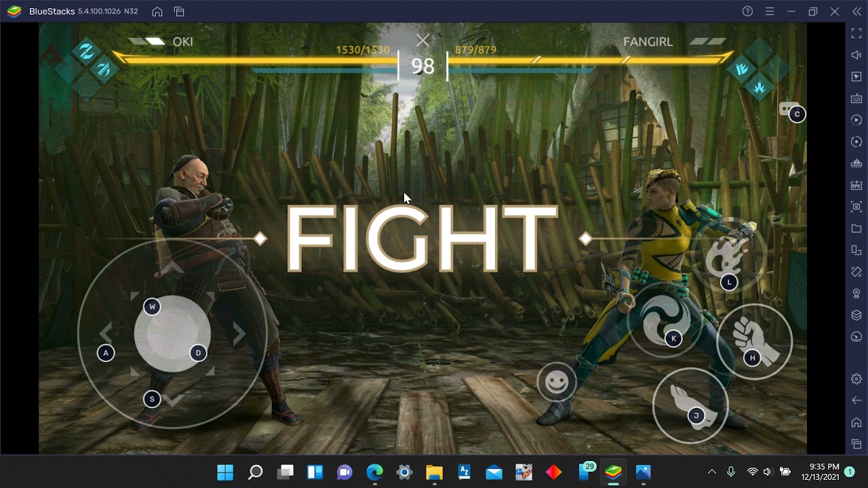The image size is (868, 488).
Task: Go to BlueStacks home from title bar
Action: point(157,12)
